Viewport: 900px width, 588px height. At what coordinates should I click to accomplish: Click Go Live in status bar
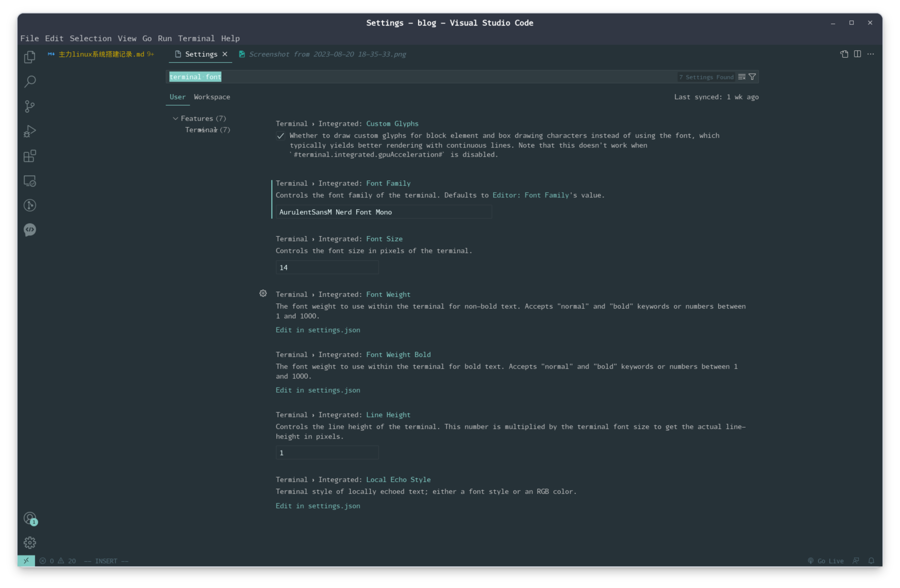pos(826,561)
